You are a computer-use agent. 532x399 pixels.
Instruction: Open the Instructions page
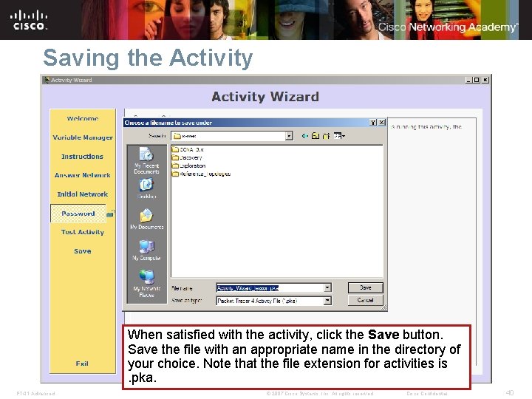pos(82,157)
